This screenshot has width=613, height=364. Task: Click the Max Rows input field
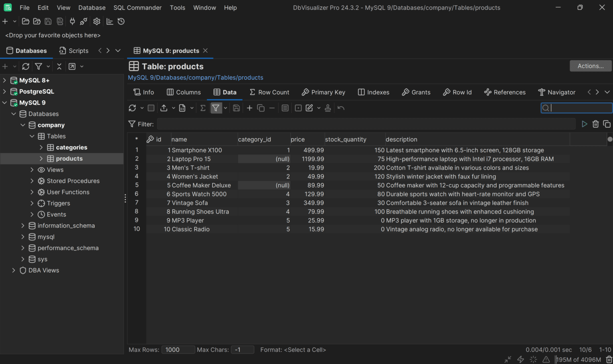[x=178, y=350]
